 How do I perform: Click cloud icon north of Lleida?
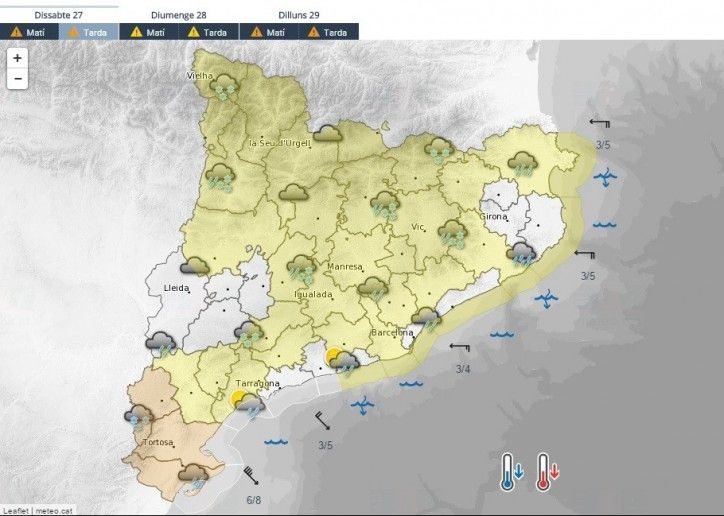[x=195, y=266]
